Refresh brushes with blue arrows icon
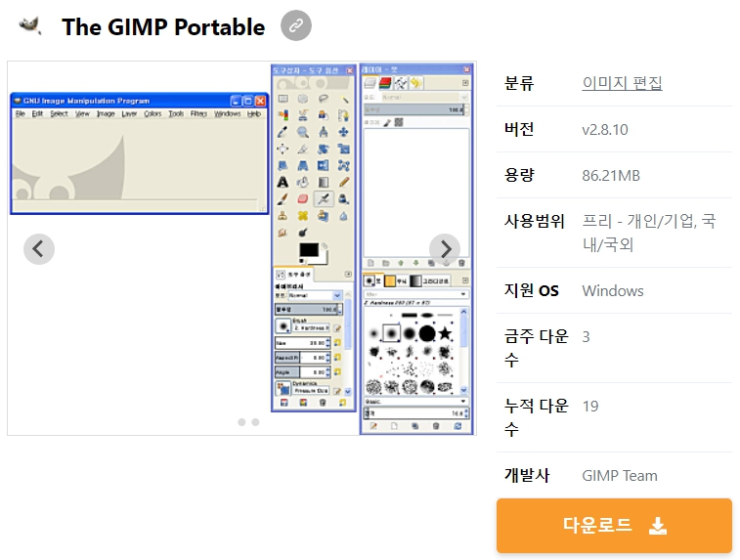This screenshot has height=560, width=740. tap(457, 426)
